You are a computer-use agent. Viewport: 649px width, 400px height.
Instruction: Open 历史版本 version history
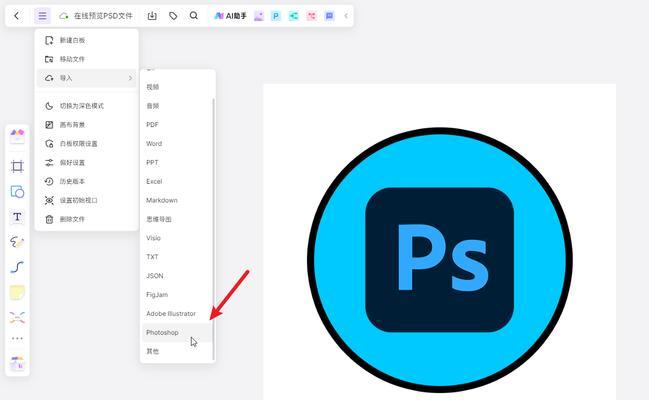87,181
